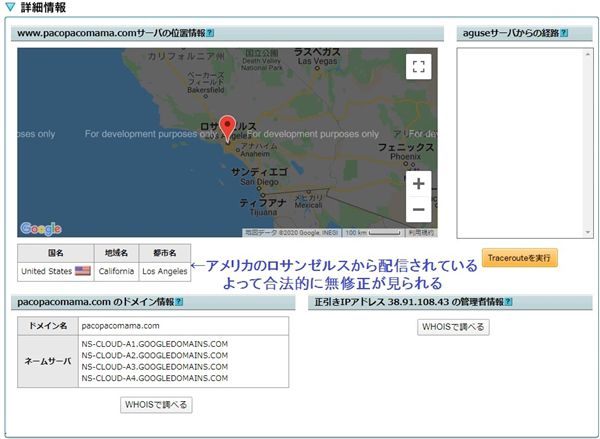The width and height of the screenshot is (600, 439).
Task: Select NS-CLOUD-A4.GOOGLEDOMAINS.COM nameserver
Action: tap(155, 378)
